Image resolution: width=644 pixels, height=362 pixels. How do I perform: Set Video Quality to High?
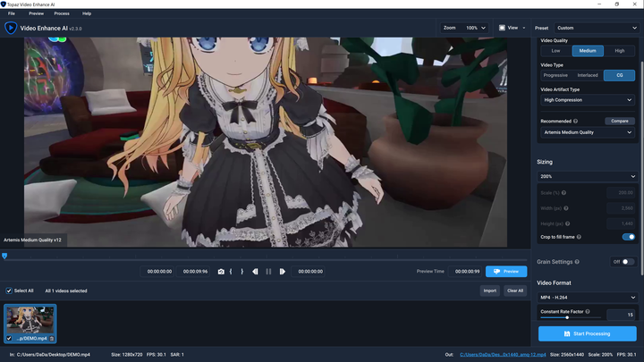(x=619, y=51)
